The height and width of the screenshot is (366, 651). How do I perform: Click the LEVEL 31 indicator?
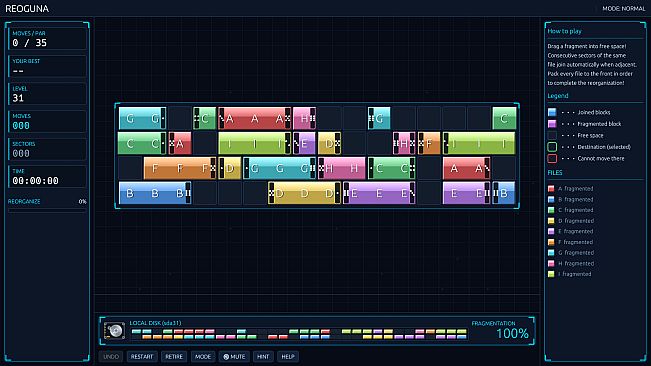[47, 94]
